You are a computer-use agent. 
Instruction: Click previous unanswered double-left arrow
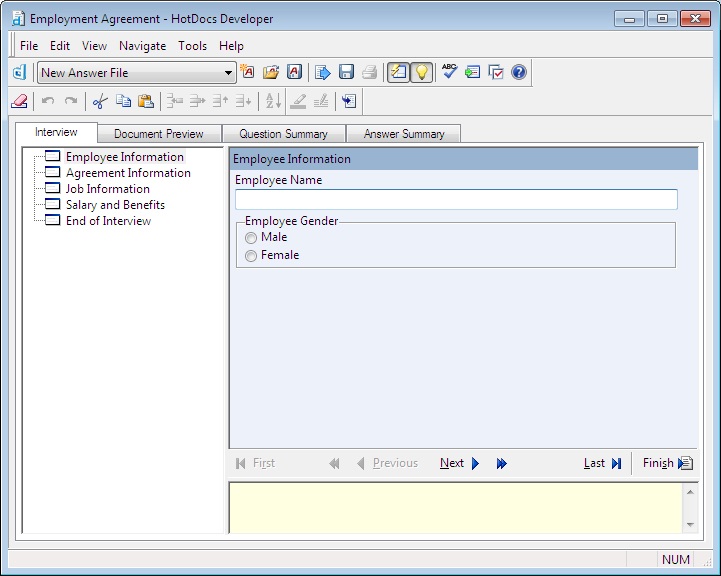coord(334,463)
